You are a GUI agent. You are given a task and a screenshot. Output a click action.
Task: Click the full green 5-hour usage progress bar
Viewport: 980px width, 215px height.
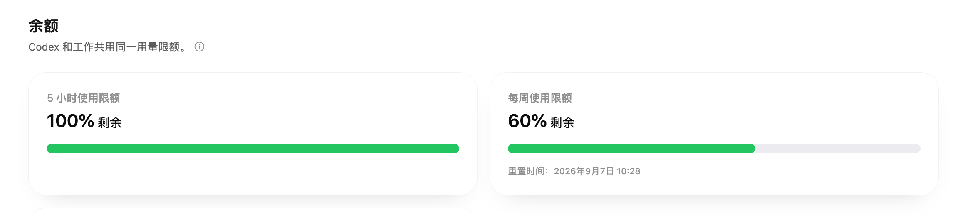pos(253,149)
